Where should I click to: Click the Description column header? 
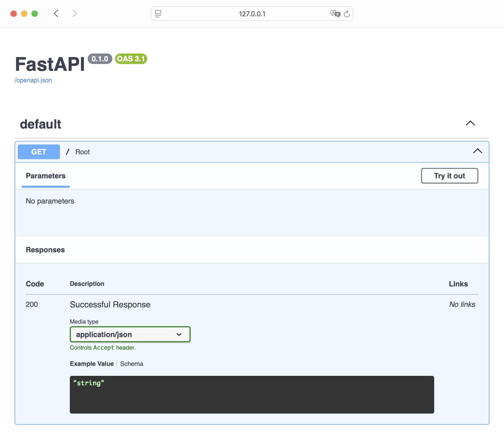pos(87,284)
